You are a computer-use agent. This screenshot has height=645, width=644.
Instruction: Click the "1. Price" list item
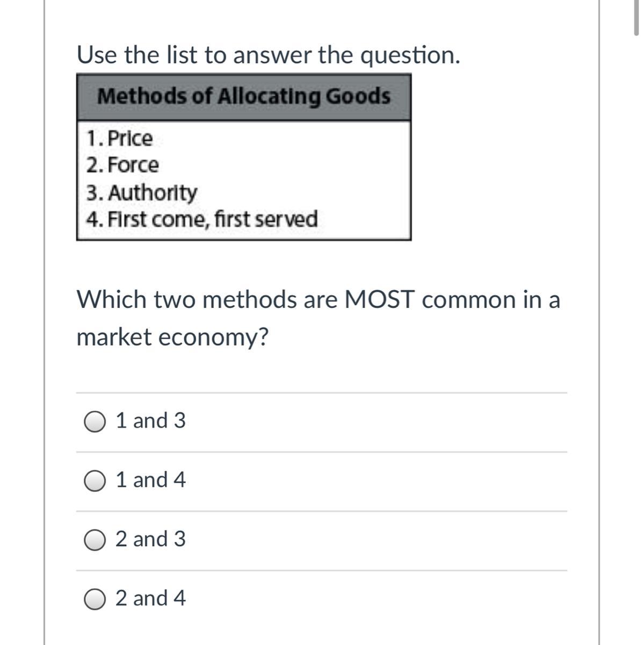click(x=120, y=139)
